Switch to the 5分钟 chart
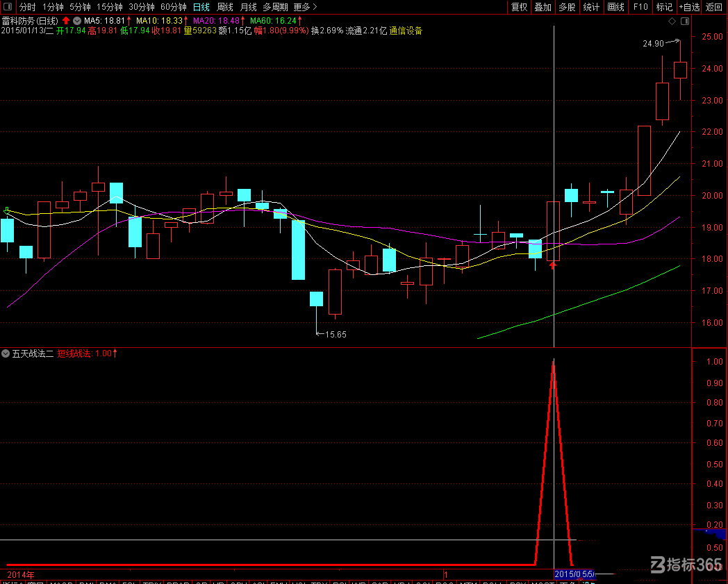This screenshot has width=728, height=584. coord(81,7)
